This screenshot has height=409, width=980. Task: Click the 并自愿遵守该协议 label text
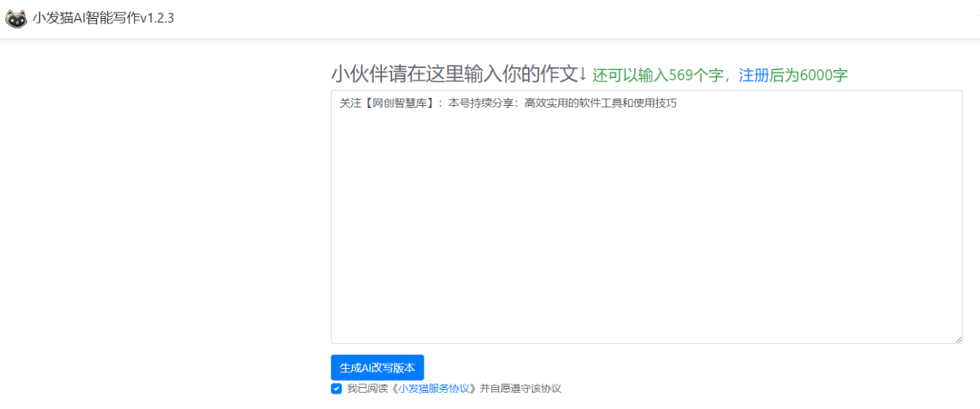coord(520,388)
